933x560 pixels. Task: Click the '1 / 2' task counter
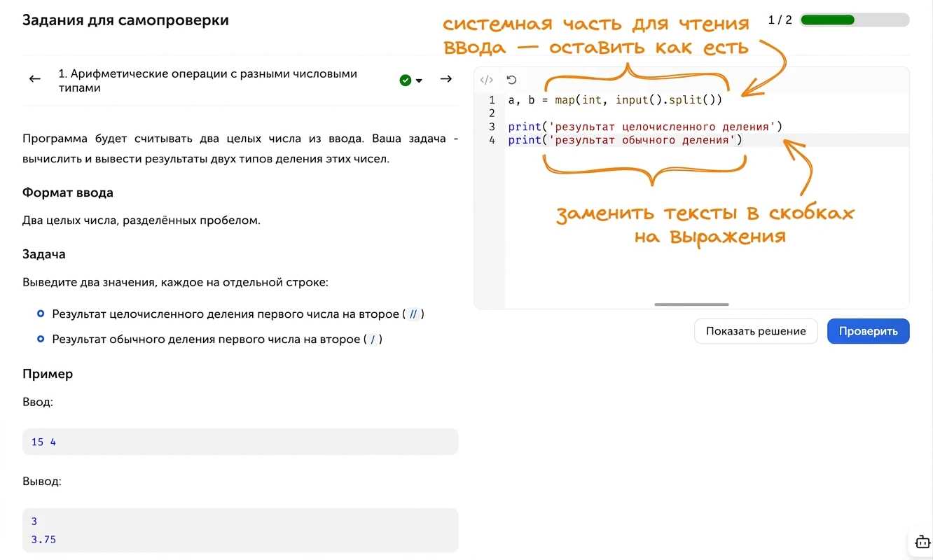click(780, 20)
